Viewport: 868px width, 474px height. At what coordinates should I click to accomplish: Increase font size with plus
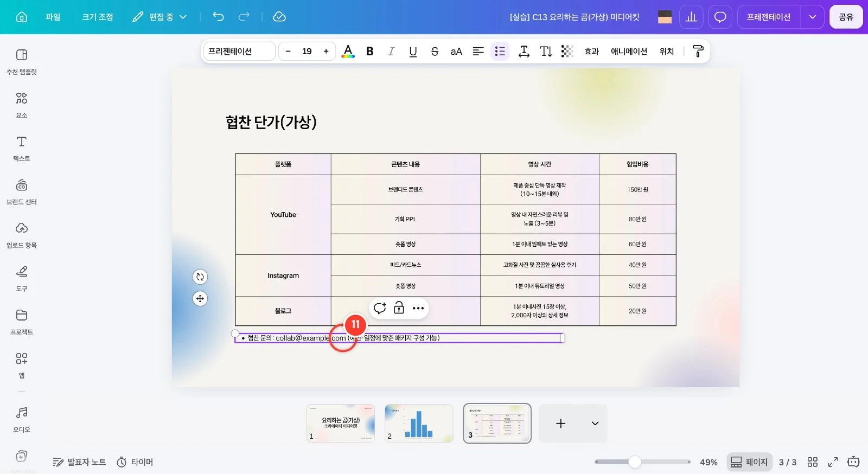coord(326,51)
